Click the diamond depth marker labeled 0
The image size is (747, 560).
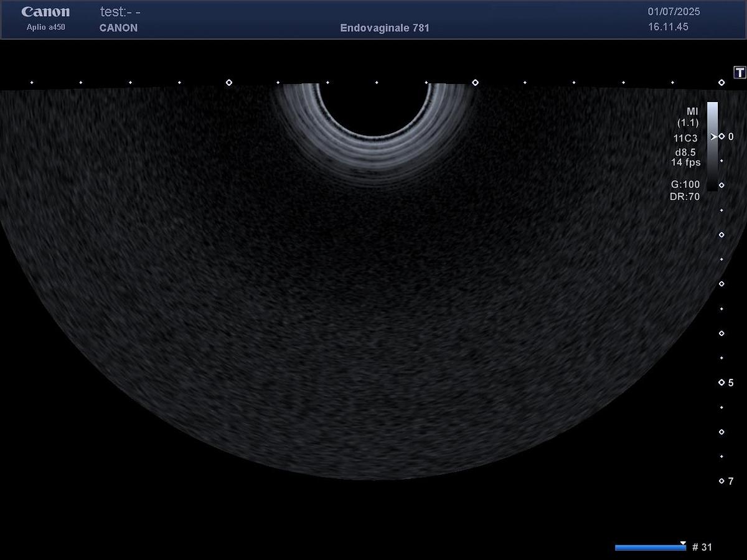(721, 136)
